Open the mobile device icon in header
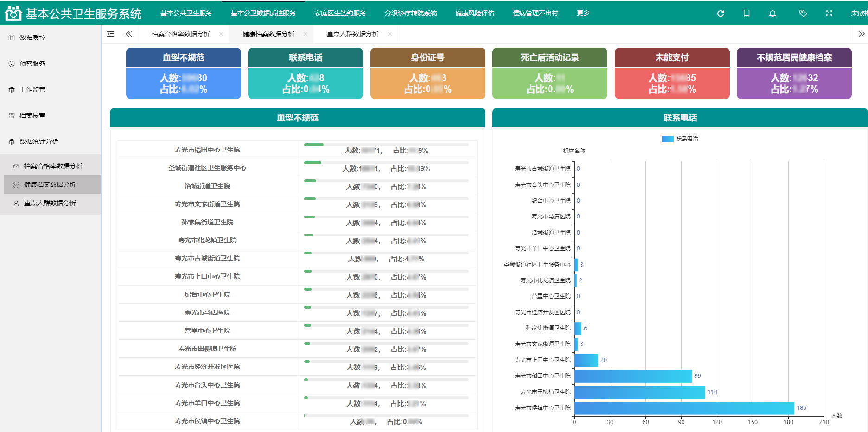Viewport: 868px width, 432px height. [x=747, y=13]
